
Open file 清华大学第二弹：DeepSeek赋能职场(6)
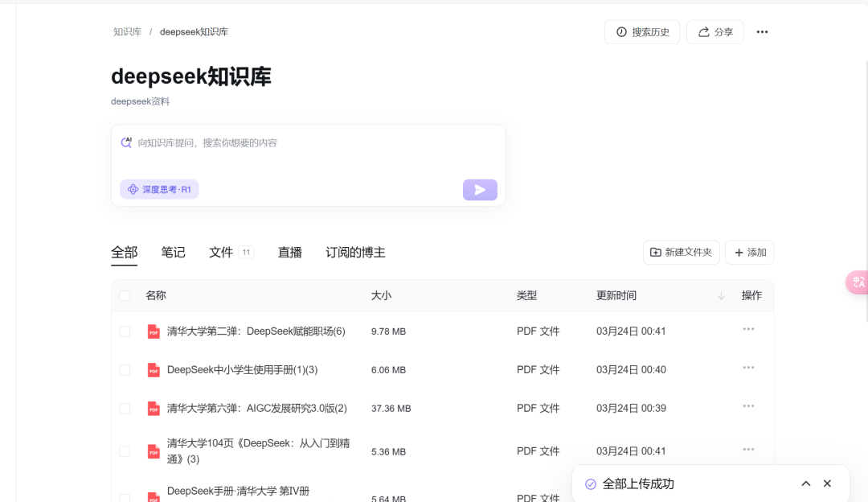coord(256,331)
